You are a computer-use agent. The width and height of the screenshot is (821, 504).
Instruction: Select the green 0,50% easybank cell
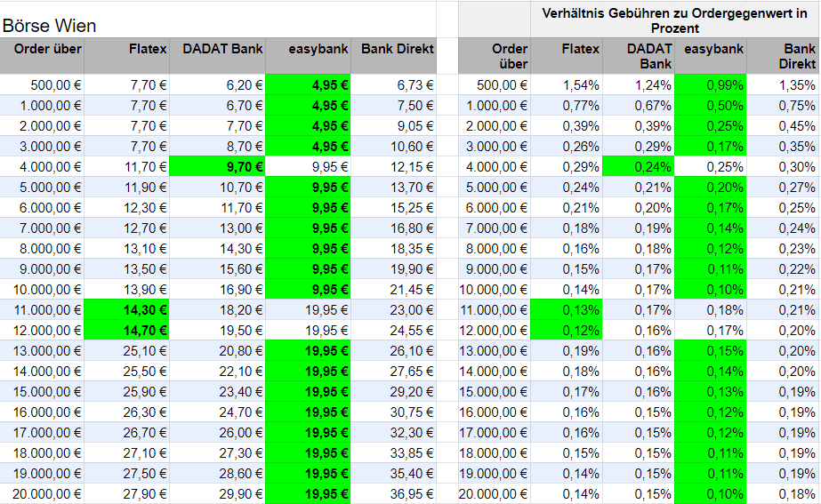(711, 105)
